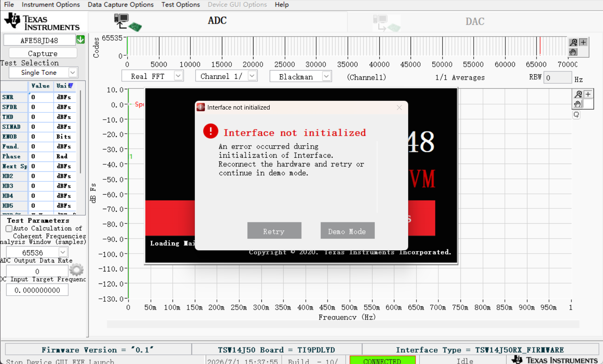Image resolution: width=603 pixels, height=364 pixels.
Task: Switch to the DAC tab
Action: (475, 22)
